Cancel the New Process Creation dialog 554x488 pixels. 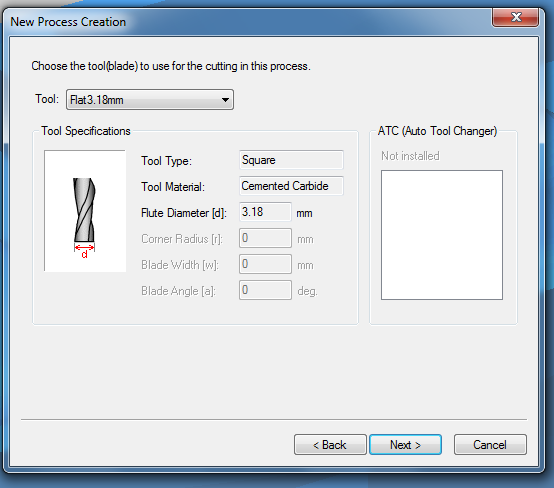click(x=490, y=445)
